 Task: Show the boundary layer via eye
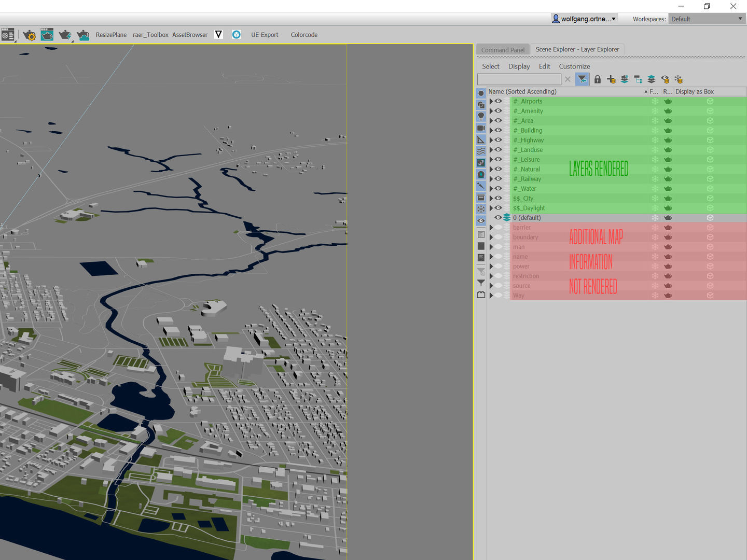click(x=498, y=237)
